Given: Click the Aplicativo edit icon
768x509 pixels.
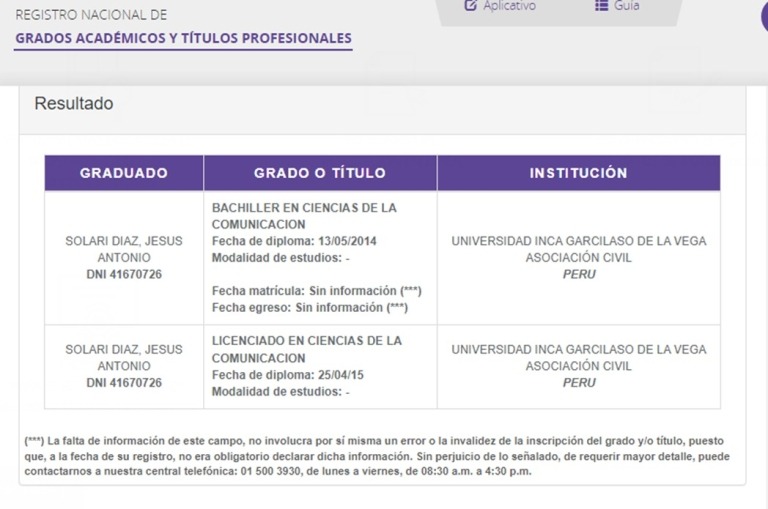Looking at the screenshot, I should pyautogui.click(x=470, y=5).
